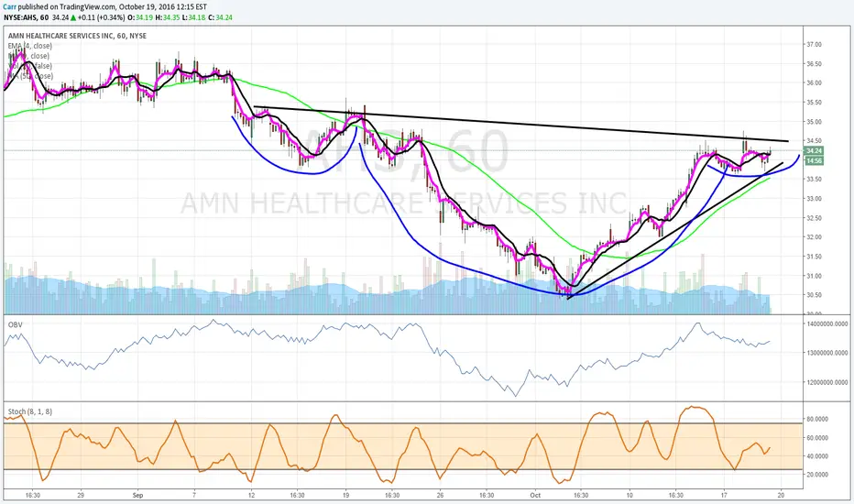
Task: Click the 32.00 price axis label
Action: point(814,237)
